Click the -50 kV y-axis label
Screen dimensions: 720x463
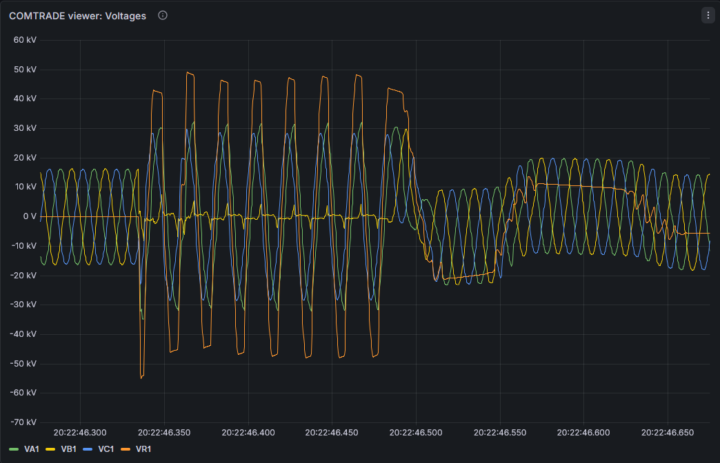click(x=23, y=363)
